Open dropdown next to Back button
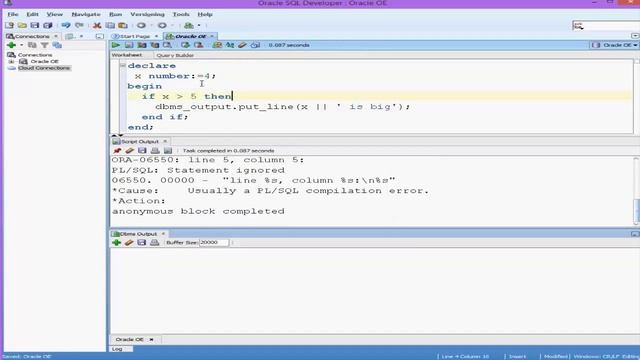The height and width of the screenshot is (360, 640). pyautogui.click(x=151, y=25)
